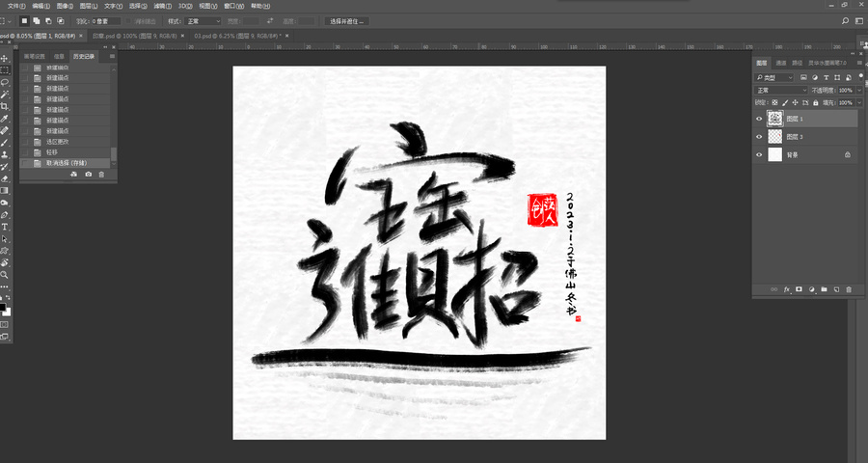Open the 窗口 menu
This screenshot has width=868, height=463.
pos(233,6)
